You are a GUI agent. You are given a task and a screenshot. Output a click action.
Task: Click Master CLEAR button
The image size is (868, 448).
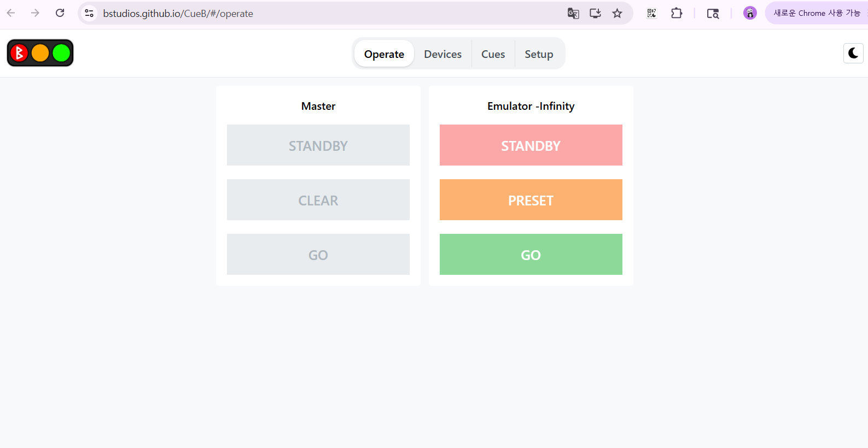[318, 200]
